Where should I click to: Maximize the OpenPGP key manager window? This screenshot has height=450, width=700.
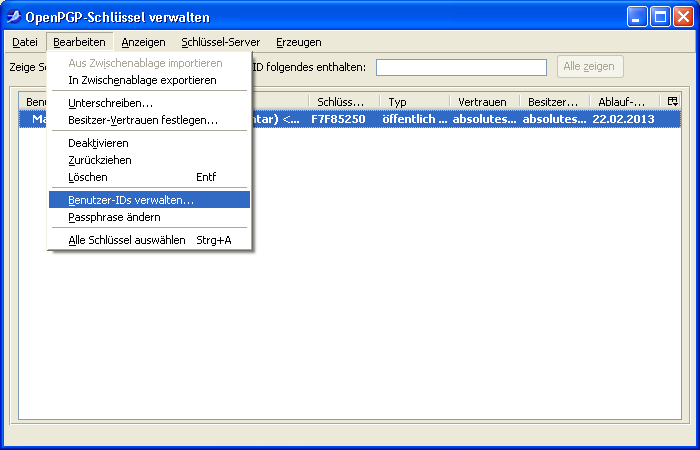click(660, 17)
